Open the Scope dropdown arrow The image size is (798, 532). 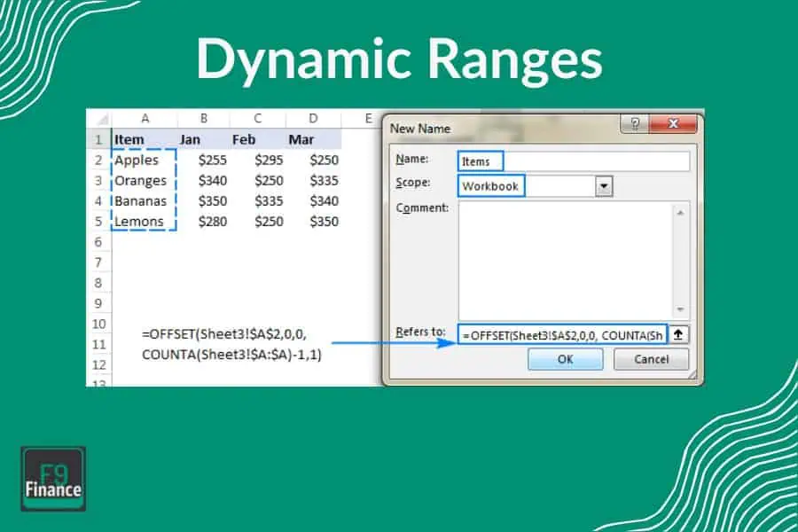coord(605,186)
